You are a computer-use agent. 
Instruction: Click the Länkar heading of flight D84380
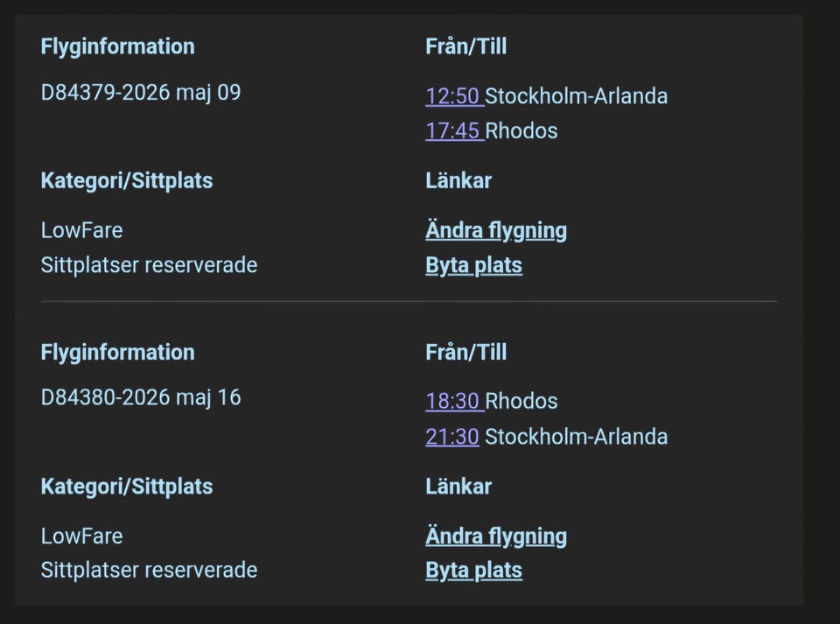coord(458,486)
